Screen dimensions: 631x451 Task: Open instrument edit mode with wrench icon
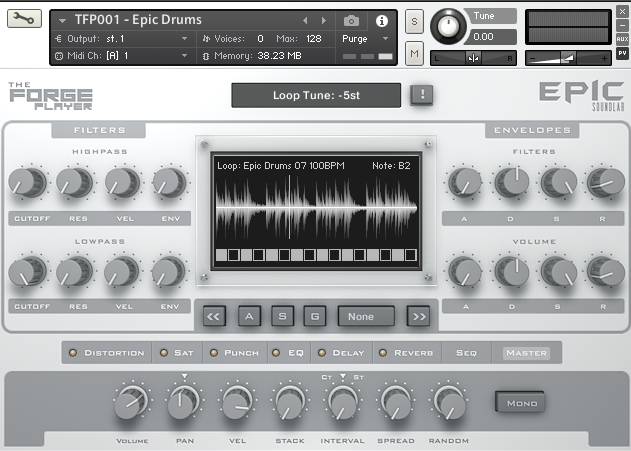[24, 19]
